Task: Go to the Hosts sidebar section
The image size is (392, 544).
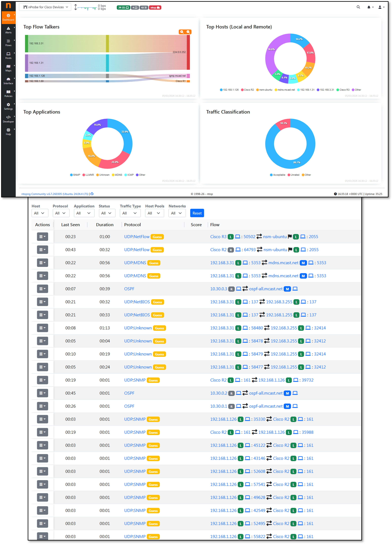Action: 8,55
